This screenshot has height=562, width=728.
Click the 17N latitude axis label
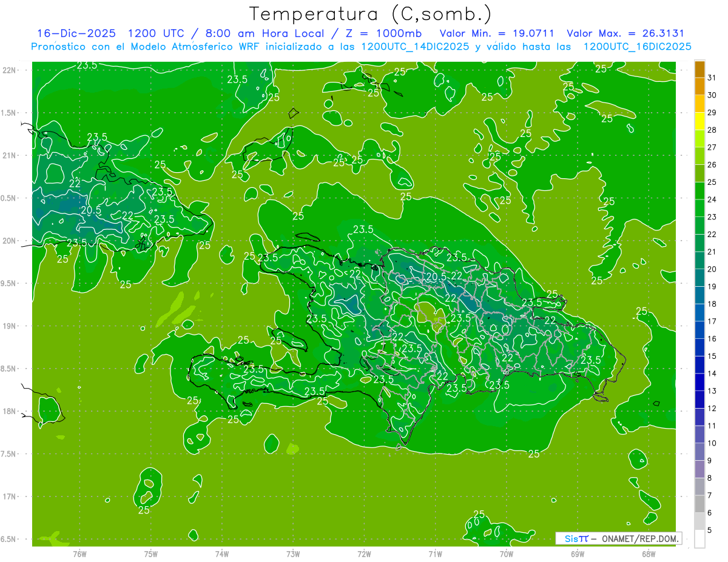click(9, 497)
